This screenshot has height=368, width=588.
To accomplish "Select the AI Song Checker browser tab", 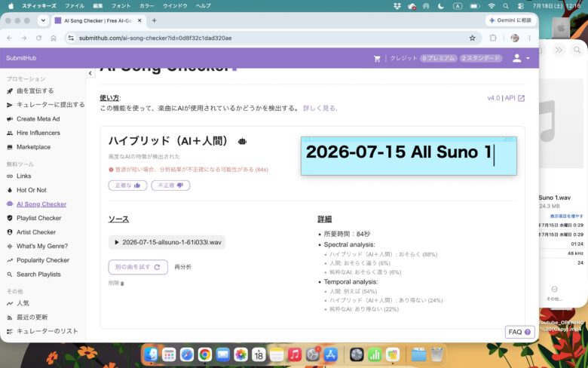I will [x=97, y=20].
